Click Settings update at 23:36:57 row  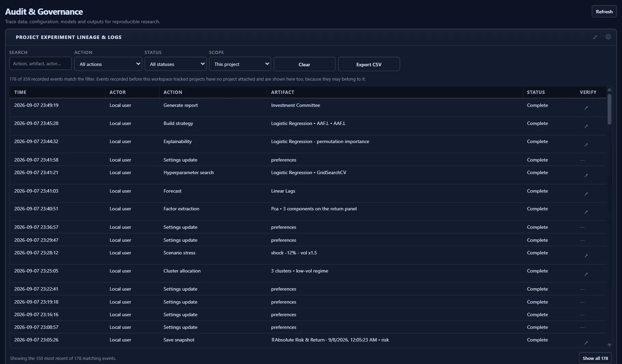click(x=180, y=227)
